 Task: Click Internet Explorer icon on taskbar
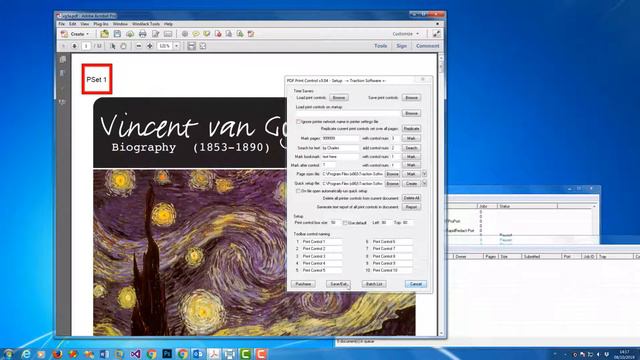(x=26, y=353)
